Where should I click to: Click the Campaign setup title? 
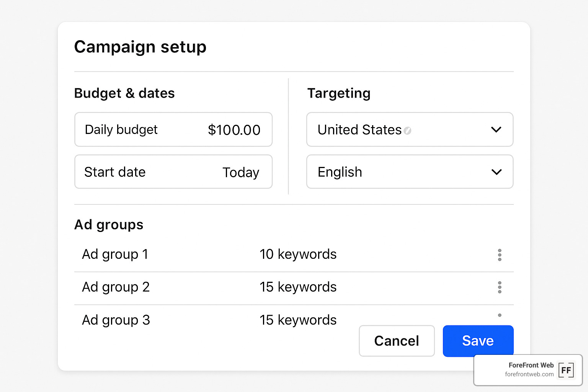pos(140,47)
